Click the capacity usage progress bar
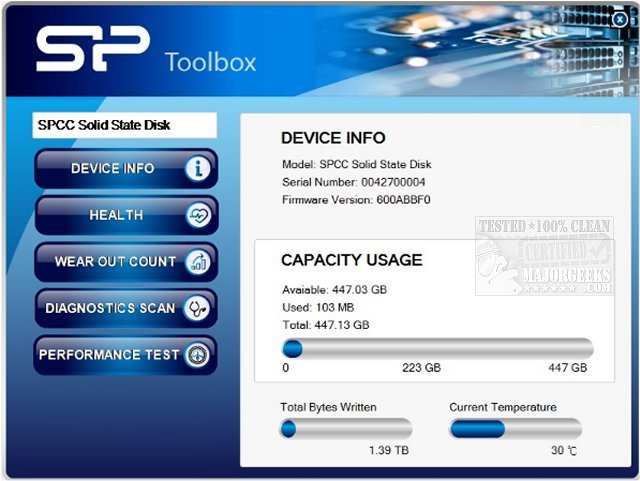 pos(438,349)
